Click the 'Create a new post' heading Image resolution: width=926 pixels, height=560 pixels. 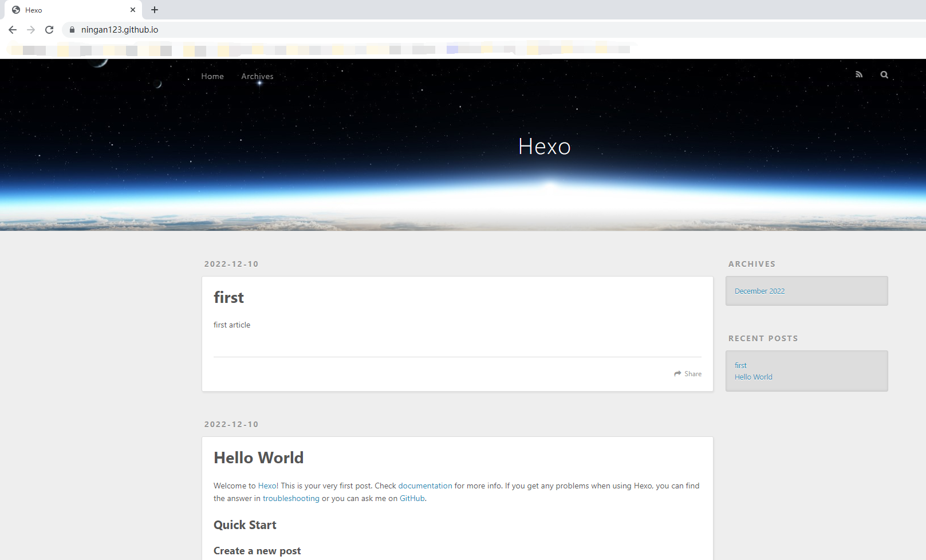point(257,551)
